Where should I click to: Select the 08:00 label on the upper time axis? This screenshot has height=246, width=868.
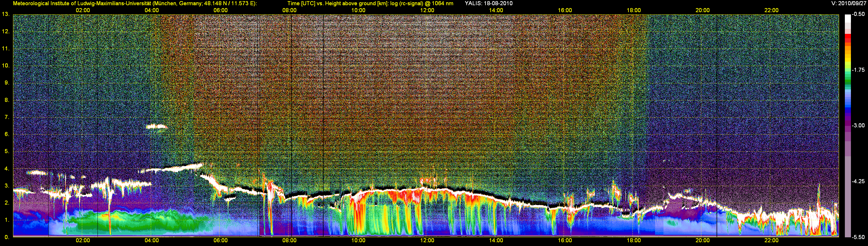[x=289, y=10]
